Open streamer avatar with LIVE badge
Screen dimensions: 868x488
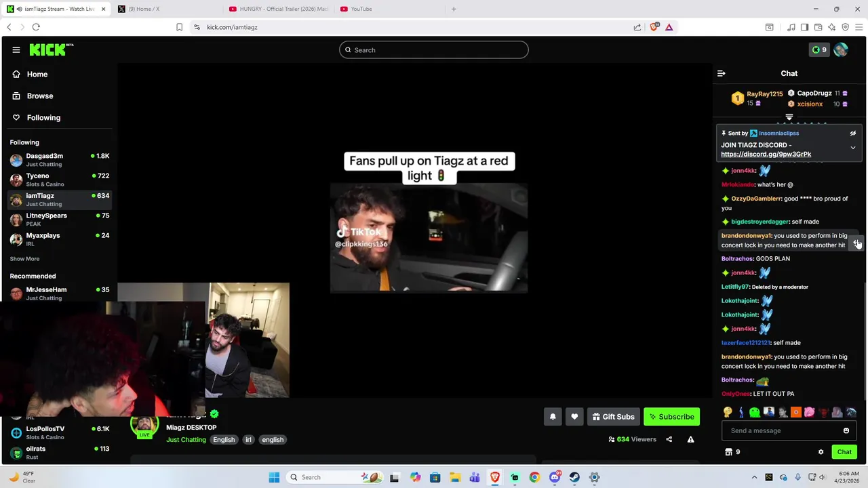[x=144, y=427]
